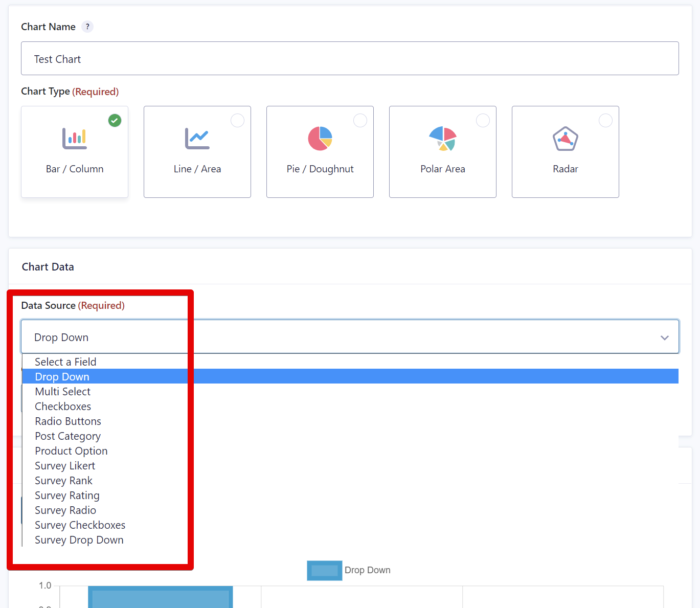
Task: Select the Line / Area chart icon
Action: pos(197,139)
